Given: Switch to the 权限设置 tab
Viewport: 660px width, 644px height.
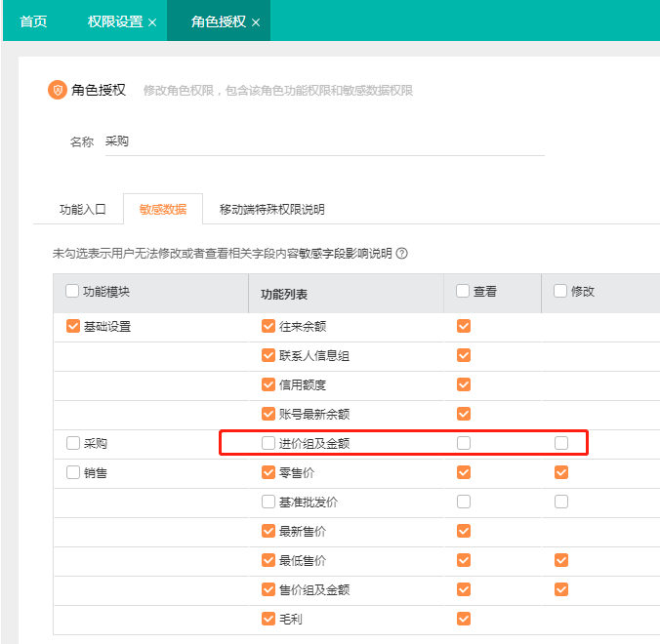Looking at the screenshot, I should [x=114, y=20].
